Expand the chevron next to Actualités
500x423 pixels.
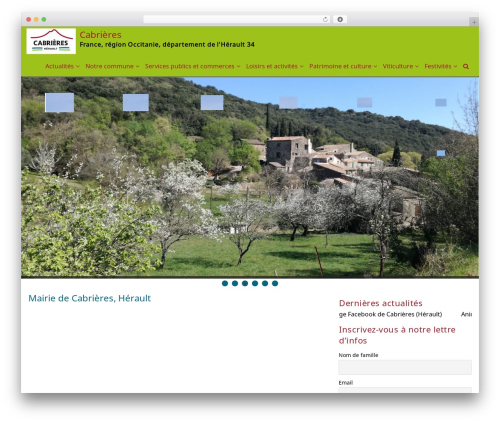coord(78,66)
